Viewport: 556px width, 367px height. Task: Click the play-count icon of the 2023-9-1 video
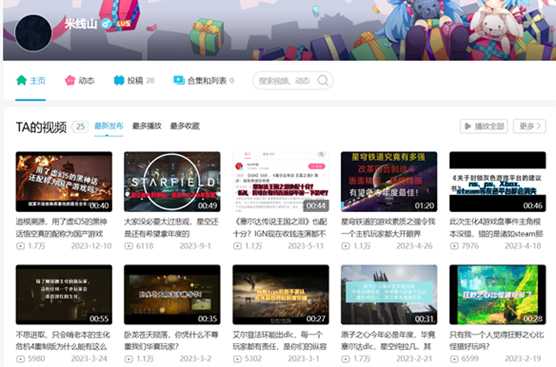pyautogui.click(x=129, y=246)
